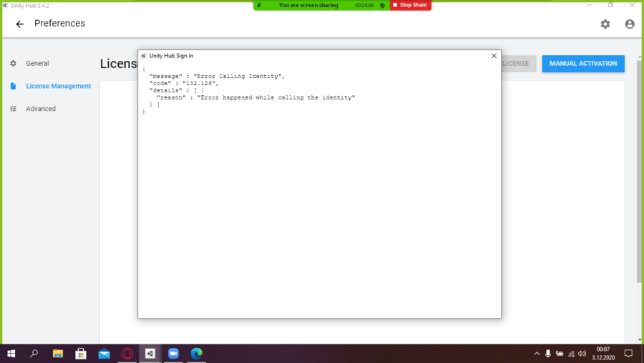644x363 pixels.
Task: Close the Unity Hub Sign In dialog
Action: [x=494, y=56]
